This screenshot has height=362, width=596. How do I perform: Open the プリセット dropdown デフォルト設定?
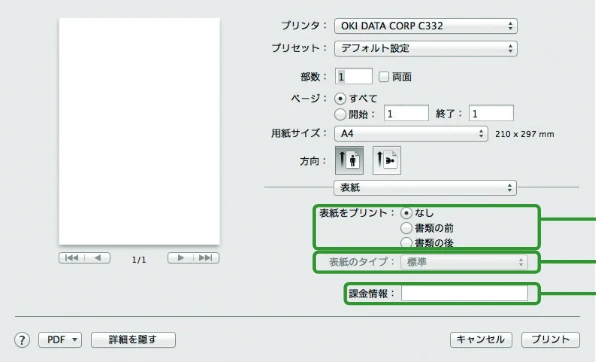click(x=426, y=48)
